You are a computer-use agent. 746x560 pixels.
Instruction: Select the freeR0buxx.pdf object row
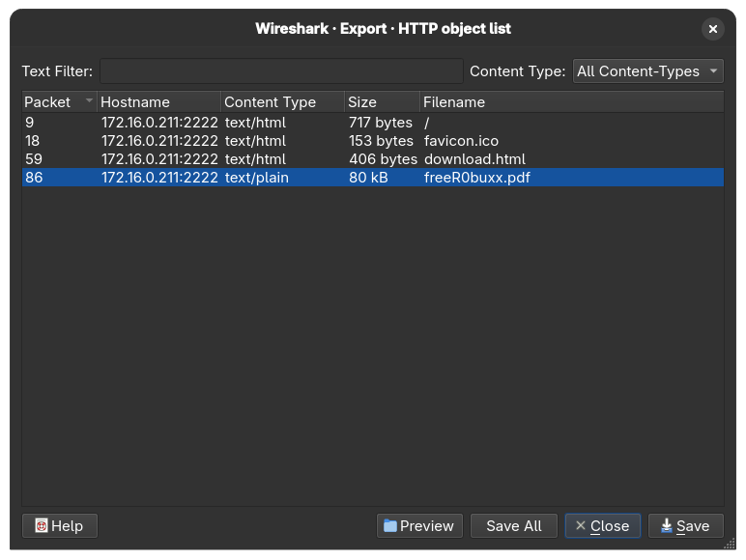pos(373,178)
